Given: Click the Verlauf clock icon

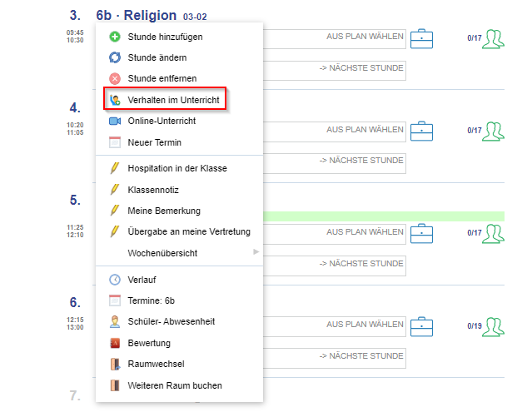Looking at the screenshot, I should [x=115, y=280].
